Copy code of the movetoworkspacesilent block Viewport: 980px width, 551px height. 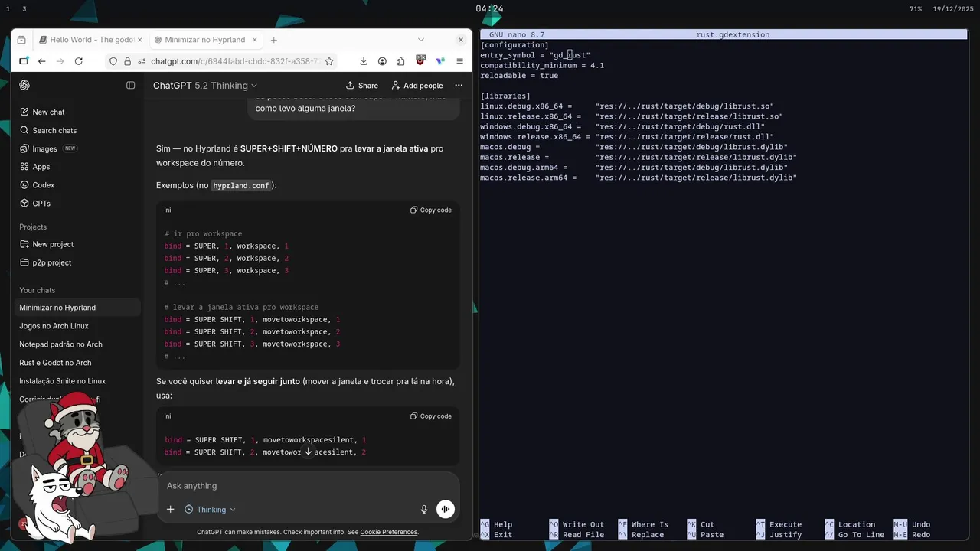point(431,416)
